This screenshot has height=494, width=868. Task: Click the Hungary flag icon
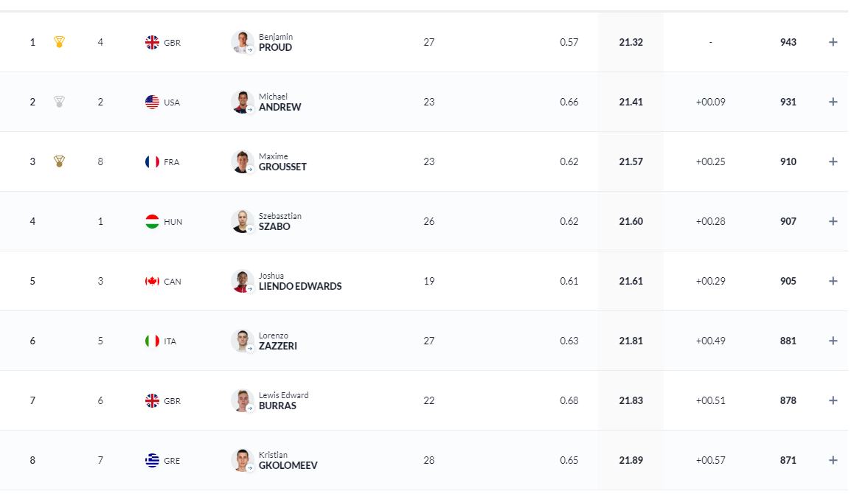[152, 221]
